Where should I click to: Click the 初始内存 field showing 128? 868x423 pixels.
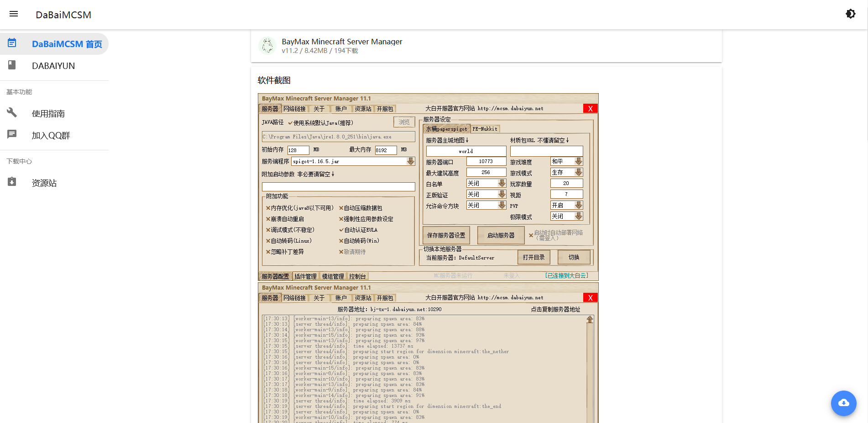pyautogui.click(x=298, y=150)
